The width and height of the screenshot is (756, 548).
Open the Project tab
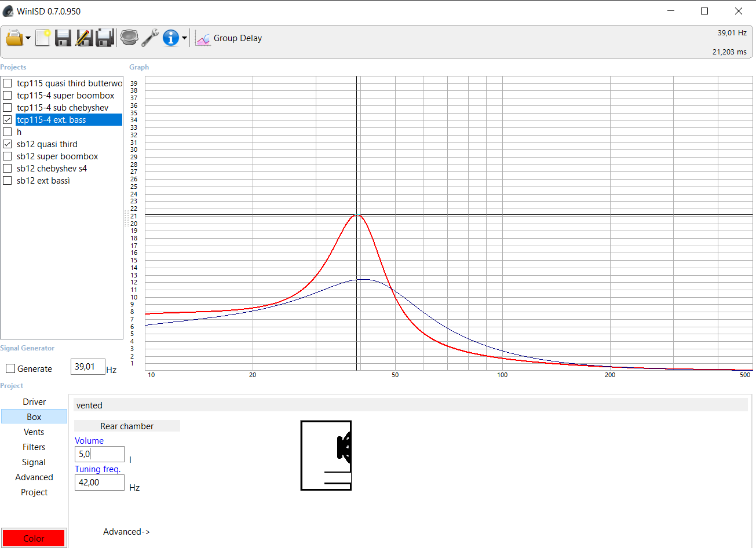(34, 492)
